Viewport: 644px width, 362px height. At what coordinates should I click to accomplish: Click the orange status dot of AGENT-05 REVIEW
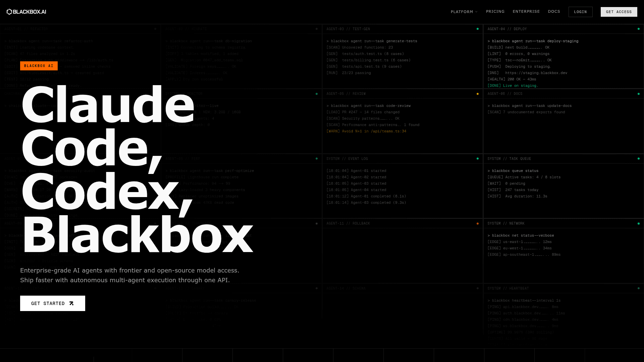tap(477, 94)
